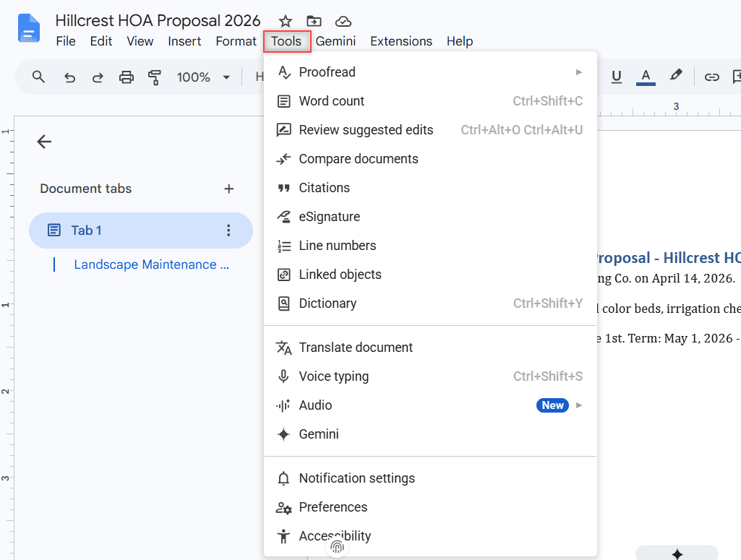Choose Review suggested edits
Viewport: 741px width, 560px height.
tap(431, 130)
